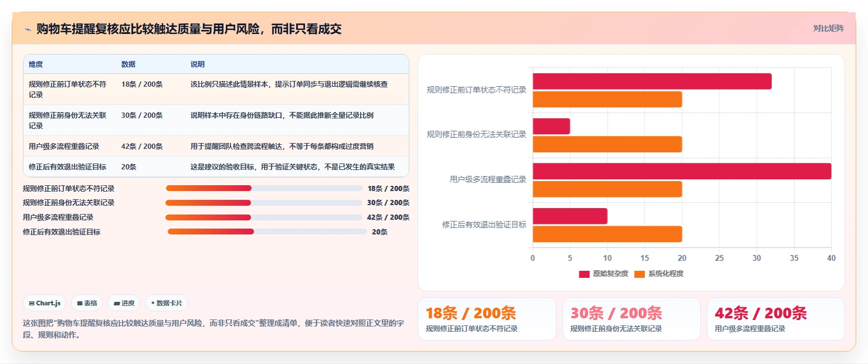Viewport: 868px width, 364px height.
Task: Click red bar for 规则修正前订单状态不符记录 in chart
Action: (x=652, y=81)
